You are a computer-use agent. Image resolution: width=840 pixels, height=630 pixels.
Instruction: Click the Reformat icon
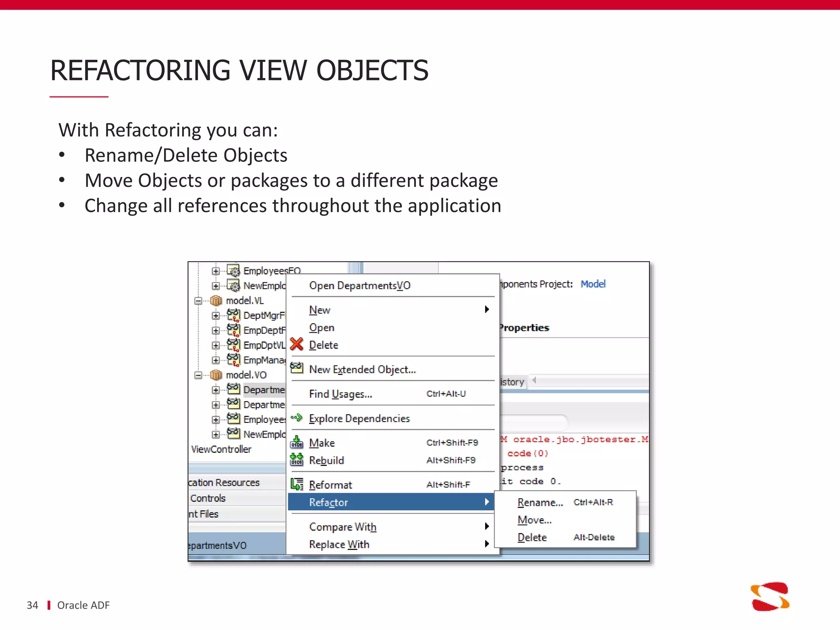click(x=297, y=484)
